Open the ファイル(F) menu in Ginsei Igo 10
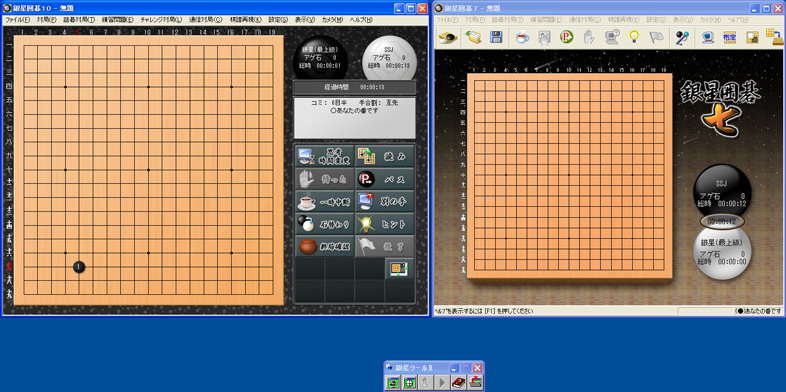This screenshot has height=392, width=786. pos(17,20)
